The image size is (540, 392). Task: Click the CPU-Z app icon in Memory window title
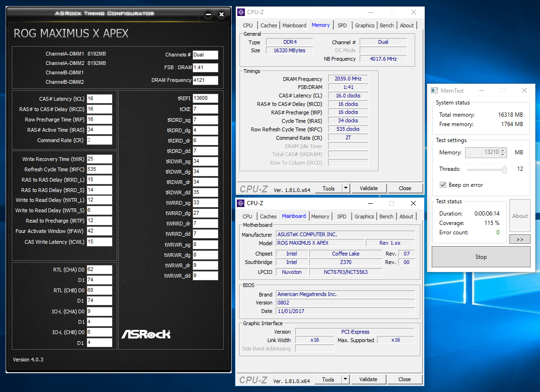241,12
